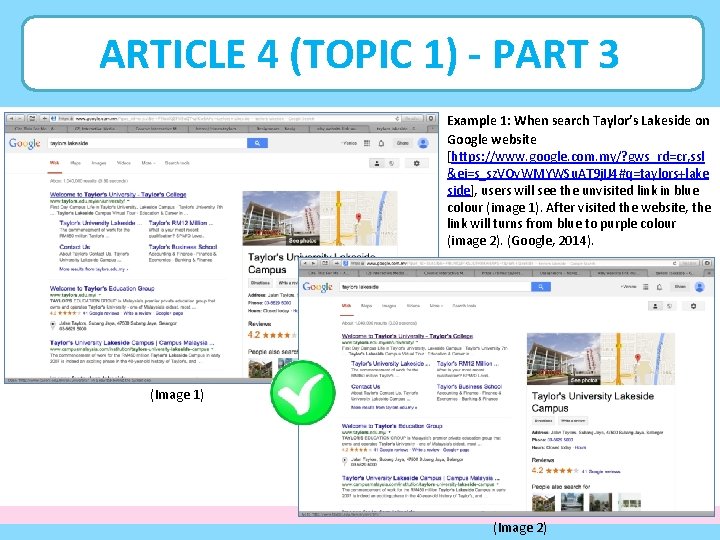
Task: Click the Directions button in Image 2
Action: [x=543, y=421]
